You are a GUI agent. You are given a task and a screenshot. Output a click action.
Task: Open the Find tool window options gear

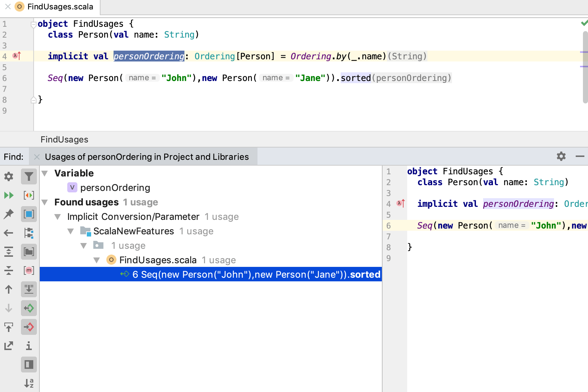pos(561,156)
